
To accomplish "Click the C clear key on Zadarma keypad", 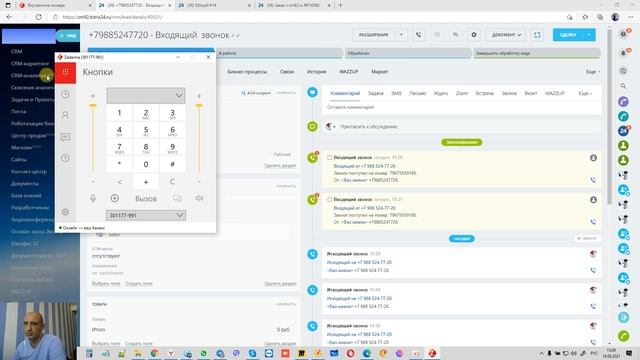I will [x=172, y=182].
